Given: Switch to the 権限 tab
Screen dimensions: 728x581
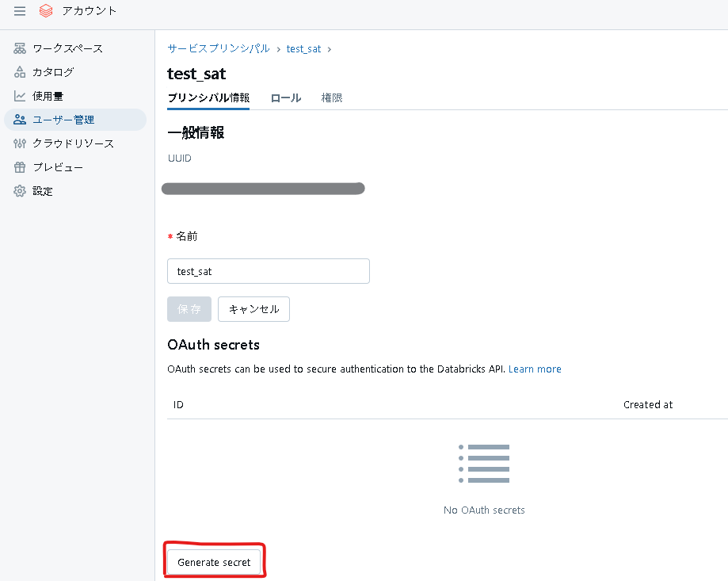Looking at the screenshot, I should point(331,98).
